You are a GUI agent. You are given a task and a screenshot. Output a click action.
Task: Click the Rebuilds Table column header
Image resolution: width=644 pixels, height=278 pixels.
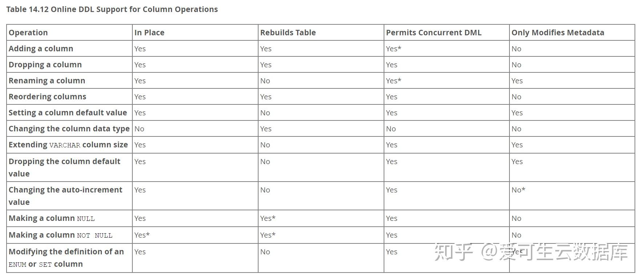pos(288,32)
